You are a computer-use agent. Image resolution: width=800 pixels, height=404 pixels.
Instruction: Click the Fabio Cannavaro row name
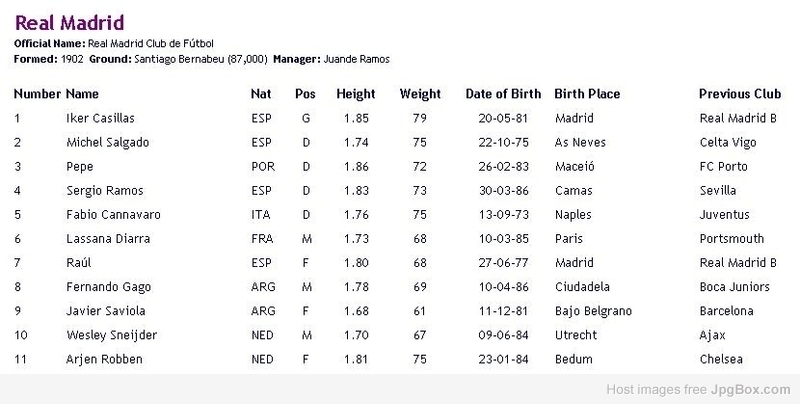coord(113,215)
